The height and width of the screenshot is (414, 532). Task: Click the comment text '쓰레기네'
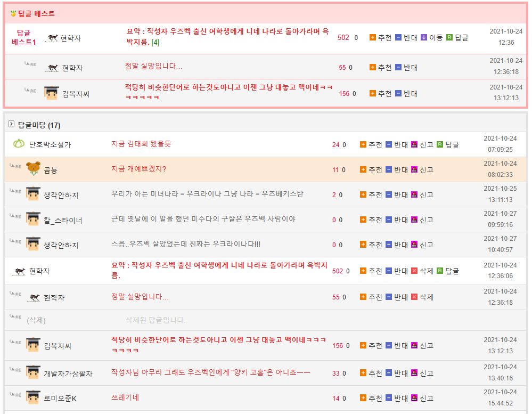click(125, 397)
